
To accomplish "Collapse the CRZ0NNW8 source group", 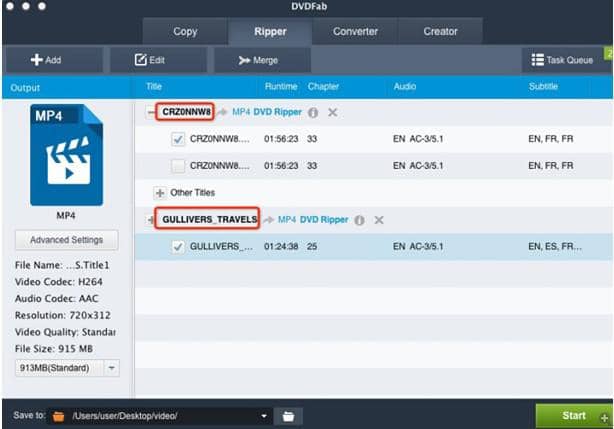I will point(150,112).
